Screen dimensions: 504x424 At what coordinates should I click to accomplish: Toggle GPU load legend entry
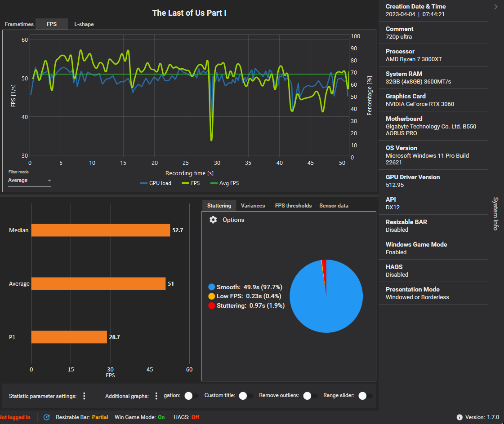[x=156, y=183]
